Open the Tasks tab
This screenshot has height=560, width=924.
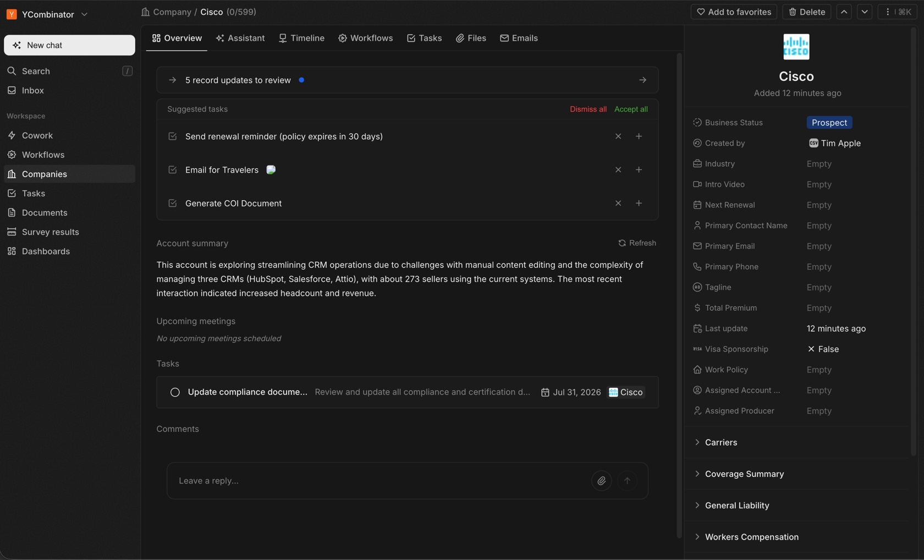pyautogui.click(x=425, y=38)
